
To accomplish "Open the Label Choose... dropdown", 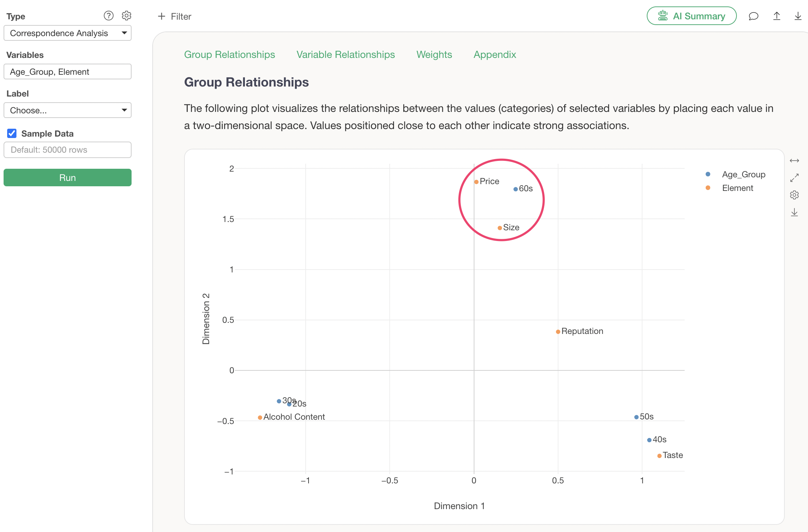I will (68, 110).
